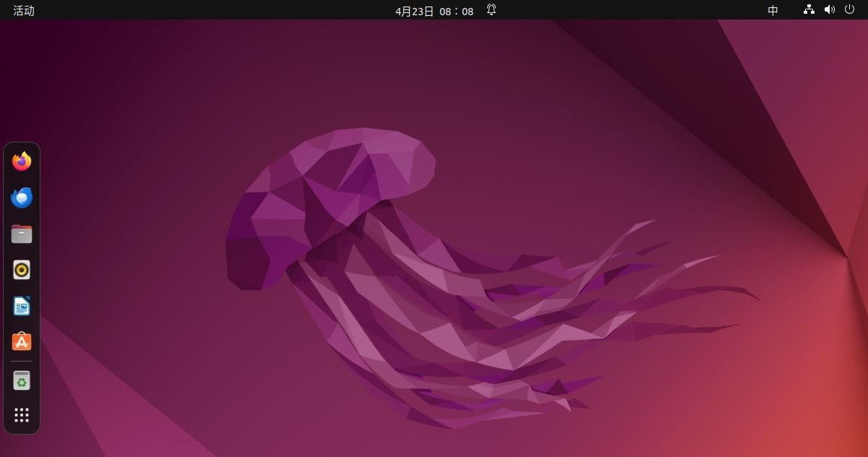Click the 活动 Activities button
The height and width of the screenshot is (457, 868).
tap(24, 10)
